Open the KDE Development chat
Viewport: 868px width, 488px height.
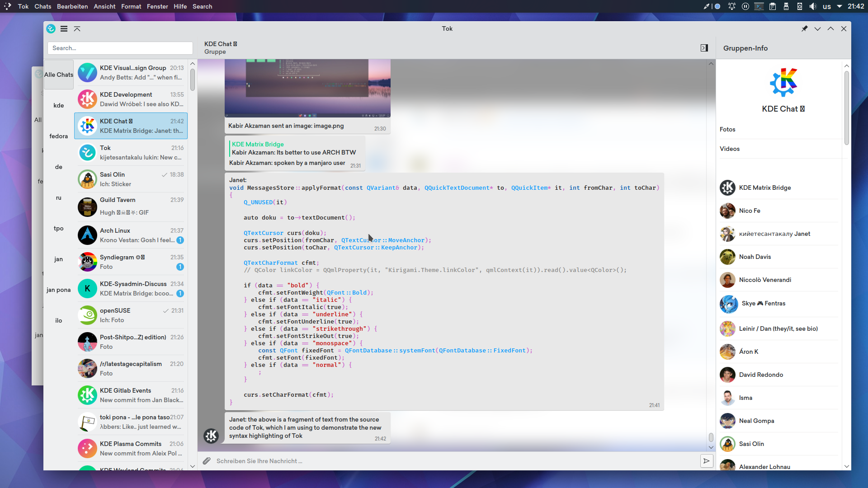coord(131,99)
